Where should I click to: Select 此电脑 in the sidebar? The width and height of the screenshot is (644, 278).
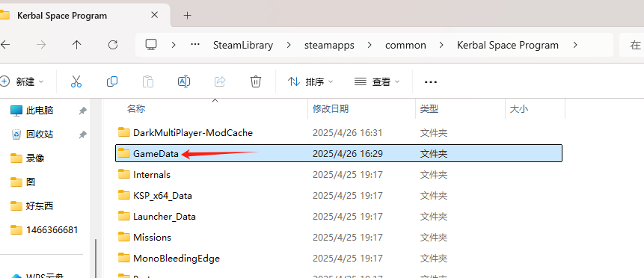point(40,111)
